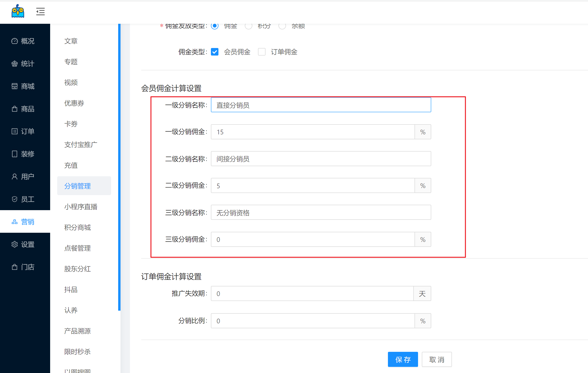Click the 一级分销佣金 percentage input field
This screenshot has width=588, height=373.
click(313, 132)
